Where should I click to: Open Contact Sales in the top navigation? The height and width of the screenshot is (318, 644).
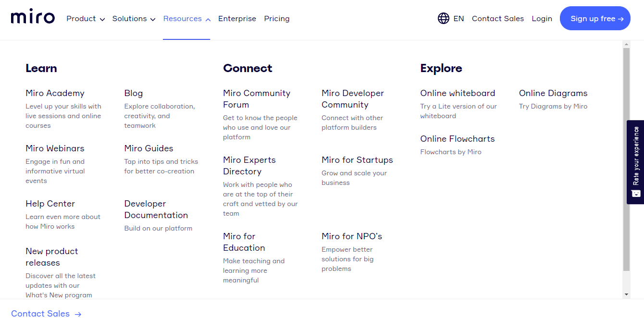coord(497,19)
